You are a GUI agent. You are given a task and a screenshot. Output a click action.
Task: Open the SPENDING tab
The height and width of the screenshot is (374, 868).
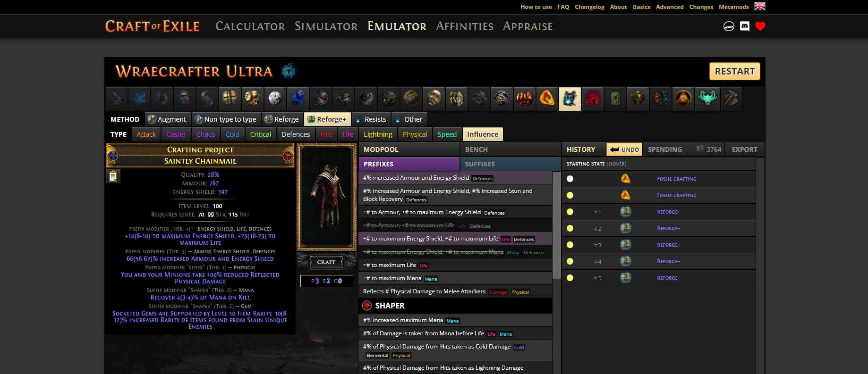[x=665, y=150]
